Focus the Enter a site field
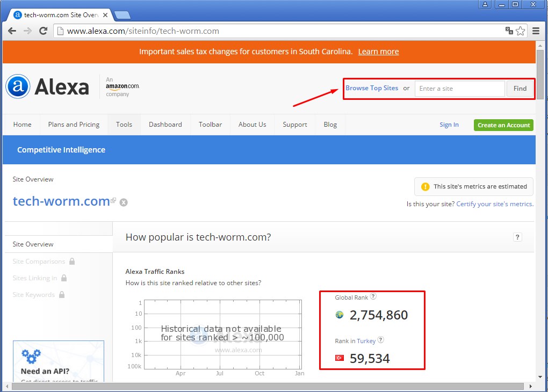The image size is (548, 392). [459, 89]
